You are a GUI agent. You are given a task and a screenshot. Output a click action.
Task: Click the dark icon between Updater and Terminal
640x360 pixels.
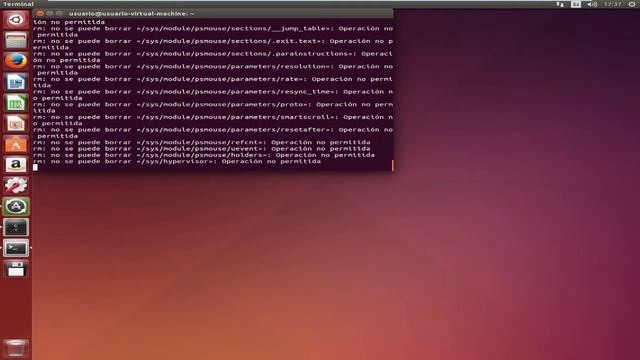pos(16,227)
